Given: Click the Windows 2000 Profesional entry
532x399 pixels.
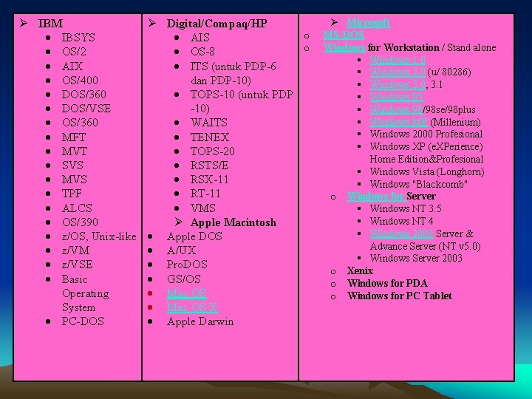Looking at the screenshot, I should (x=426, y=134).
